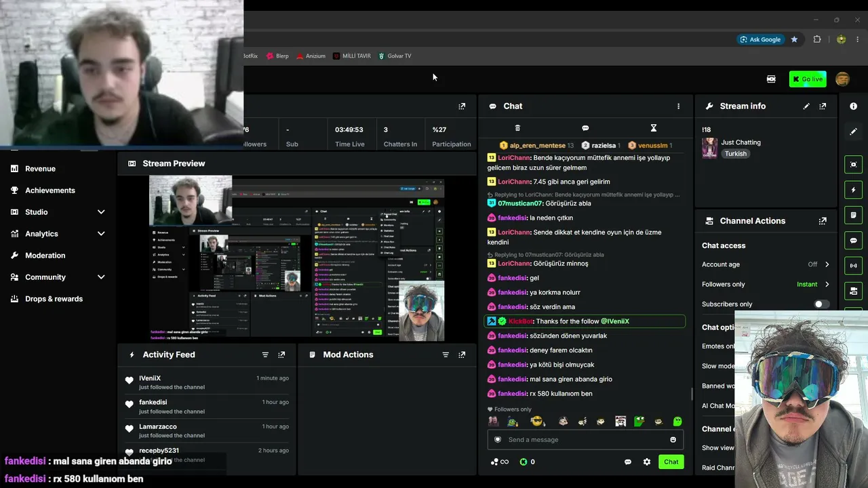Select the hourglass tab in Chat
The height and width of the screenshot is (488, 868).
coord(654,128)
